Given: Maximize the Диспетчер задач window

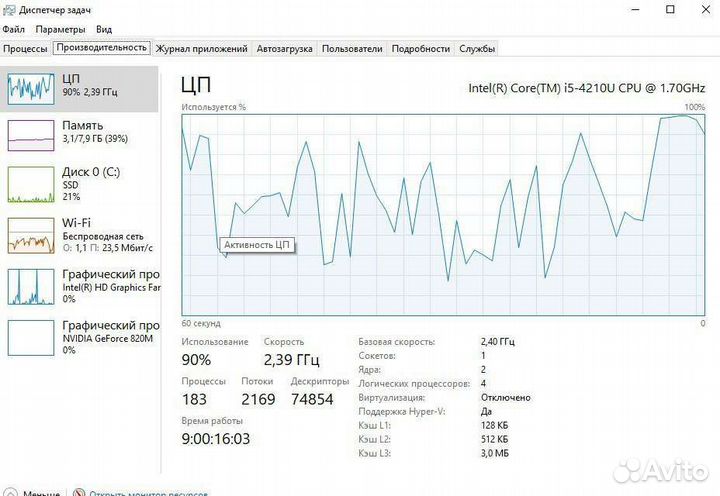Looking at the screenshot, I should pos(670,10).
